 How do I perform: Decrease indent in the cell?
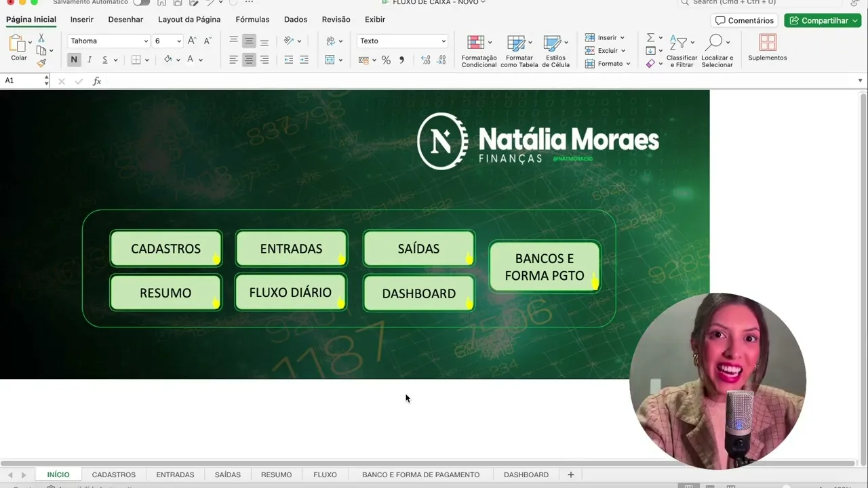[x=289, y=60]
